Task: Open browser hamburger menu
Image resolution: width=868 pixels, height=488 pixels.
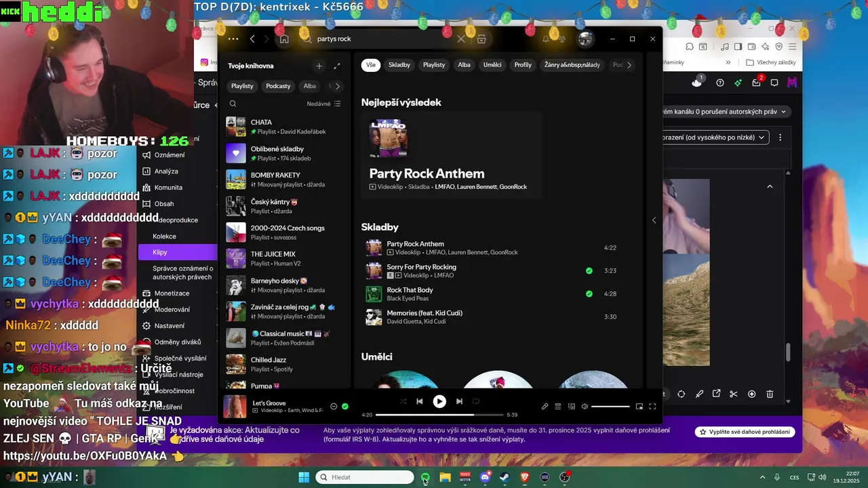Action: point(791,47)
